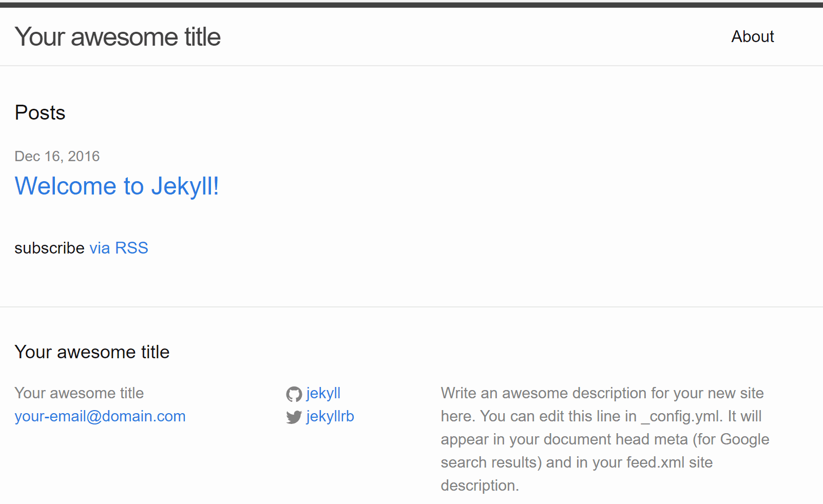The height and width of the screenshot is (504, 823).
Task: Subscribe using the via RSS link
Action: [119, 248]
